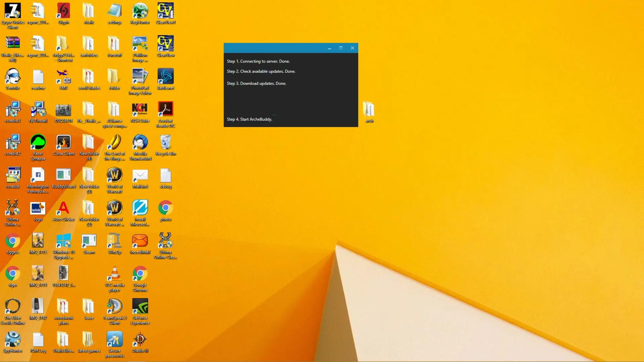This screenshot has width=644, height=362.
Task: Open VLC media player icon
Action: (114, 274)
